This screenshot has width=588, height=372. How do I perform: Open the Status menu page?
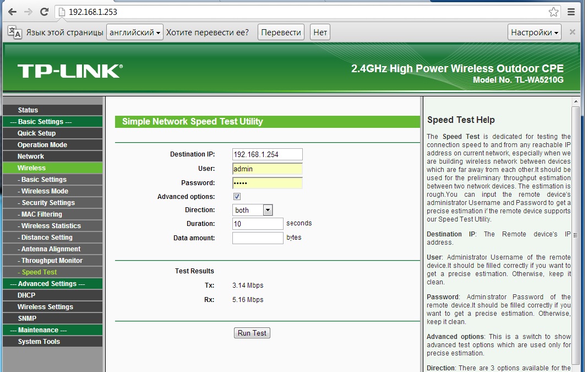[28, 110]
